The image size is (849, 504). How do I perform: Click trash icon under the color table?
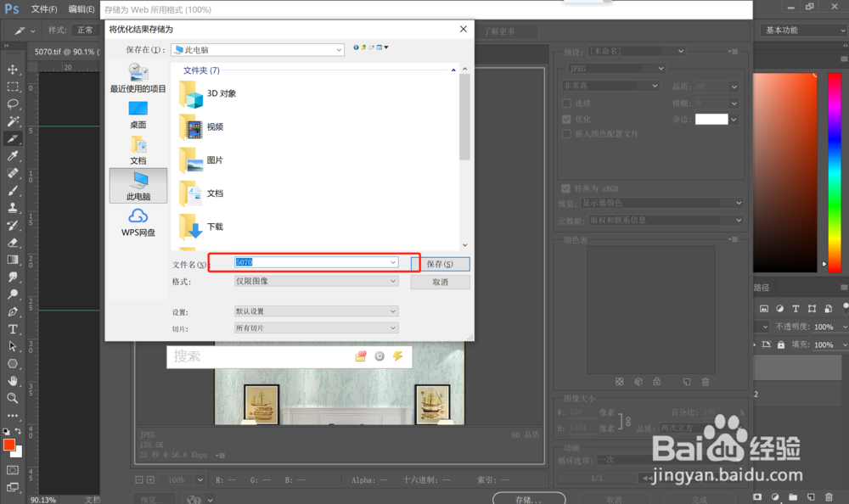706,382
